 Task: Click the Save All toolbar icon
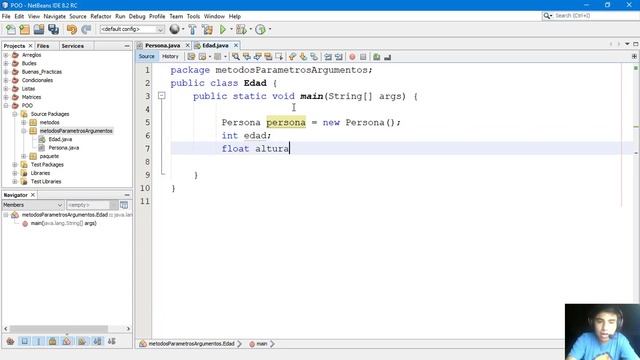click(53, 29)
